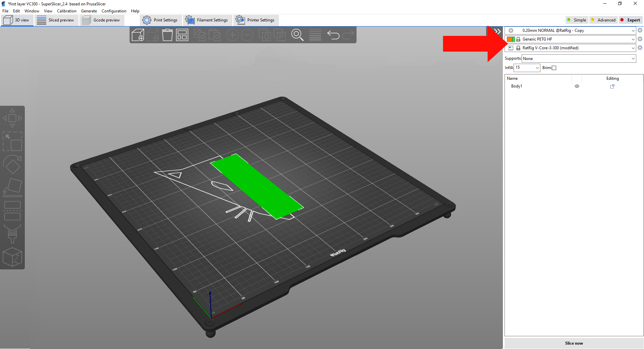Switch to the Sliced preview tab

pyautogui.click(x=56, y=20)
